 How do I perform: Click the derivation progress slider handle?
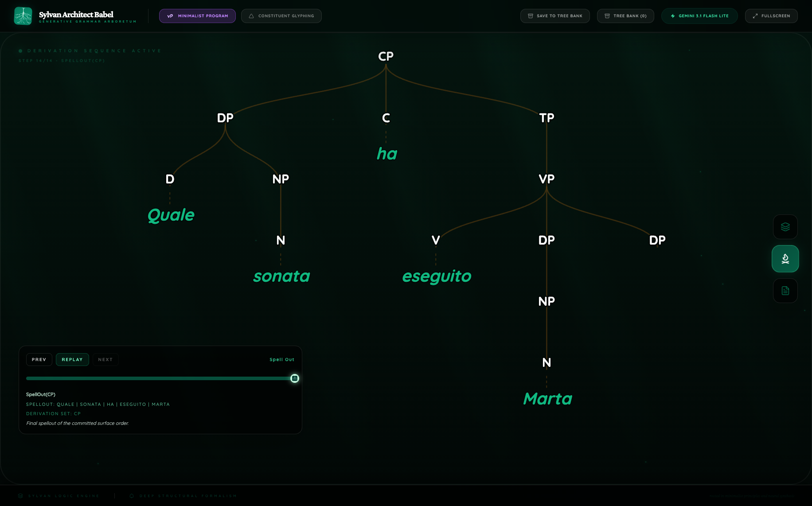pos(295,378)
